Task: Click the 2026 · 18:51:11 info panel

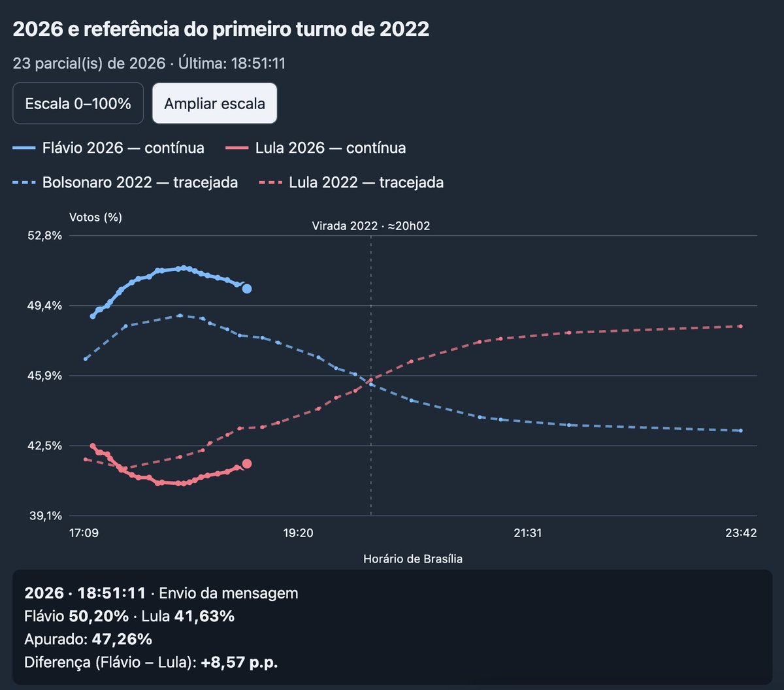Action: pyautogui.click(x=392, y=627)
